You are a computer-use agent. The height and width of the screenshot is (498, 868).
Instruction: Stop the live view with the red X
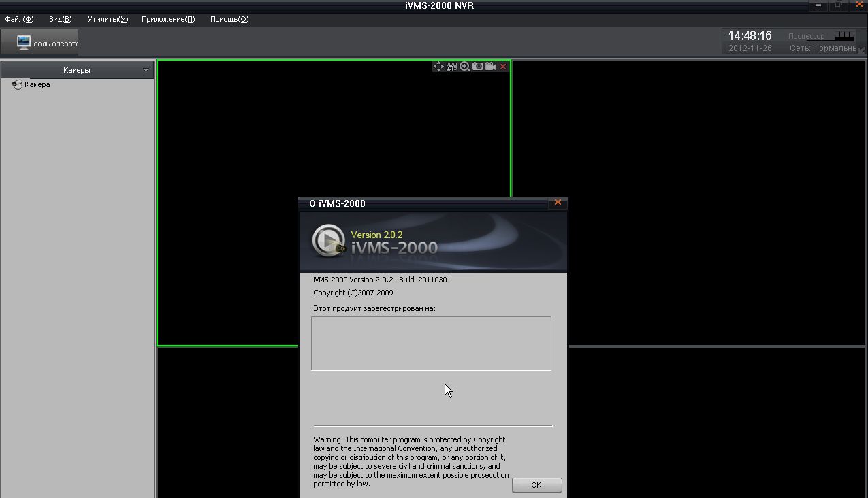pos(503,67)
